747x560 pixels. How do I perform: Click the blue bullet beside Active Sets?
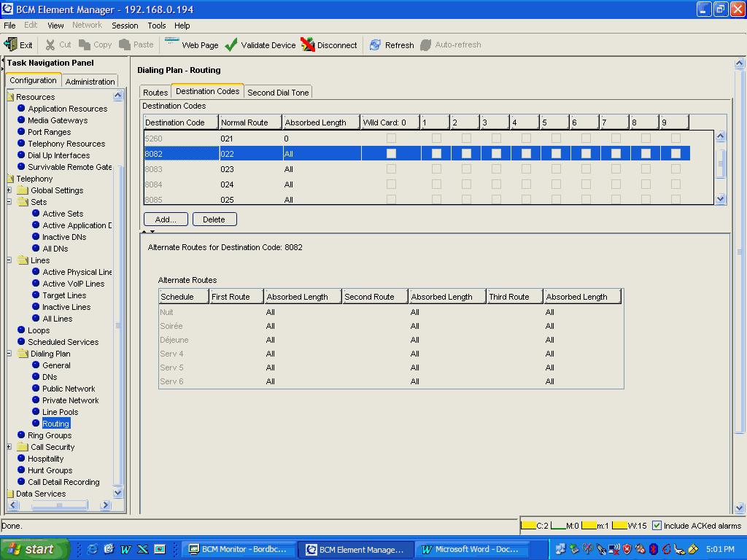click(x=36, y=214)
